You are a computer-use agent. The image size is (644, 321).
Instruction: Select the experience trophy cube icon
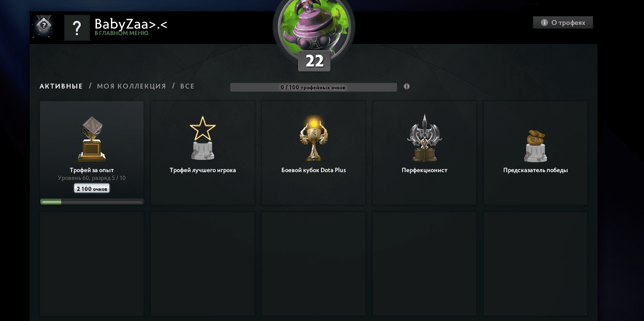[x=92, y=139]
